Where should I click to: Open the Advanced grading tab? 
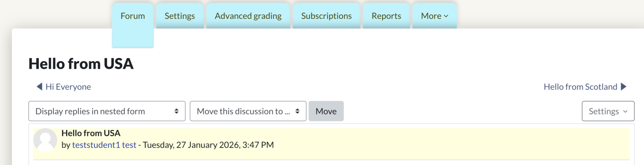[248, 16]
